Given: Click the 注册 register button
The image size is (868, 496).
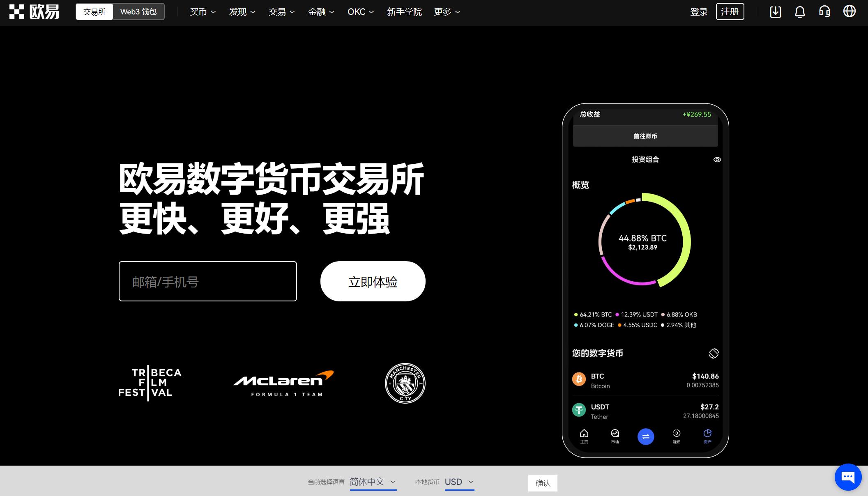Looking at the screenshot, I should click(x=730, y=12).
